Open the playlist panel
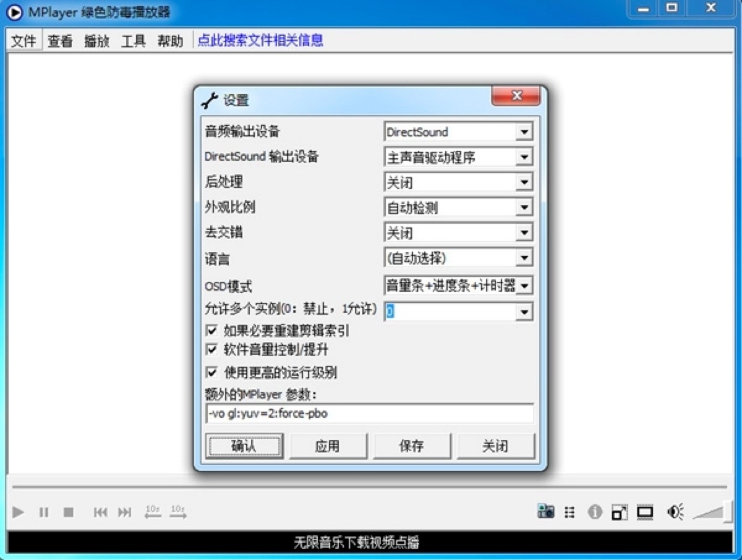This screenshot has height=560, width=742. [570, 512]
